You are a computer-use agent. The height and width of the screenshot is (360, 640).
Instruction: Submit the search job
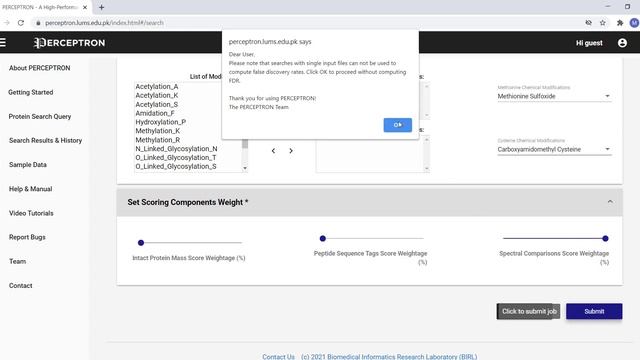point(594,311)
